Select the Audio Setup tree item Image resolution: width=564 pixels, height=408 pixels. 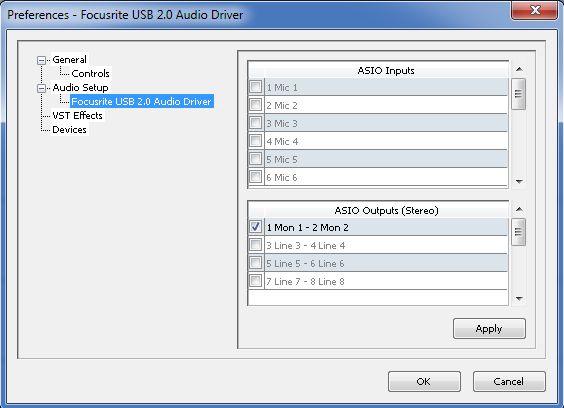tap(80, 87)
